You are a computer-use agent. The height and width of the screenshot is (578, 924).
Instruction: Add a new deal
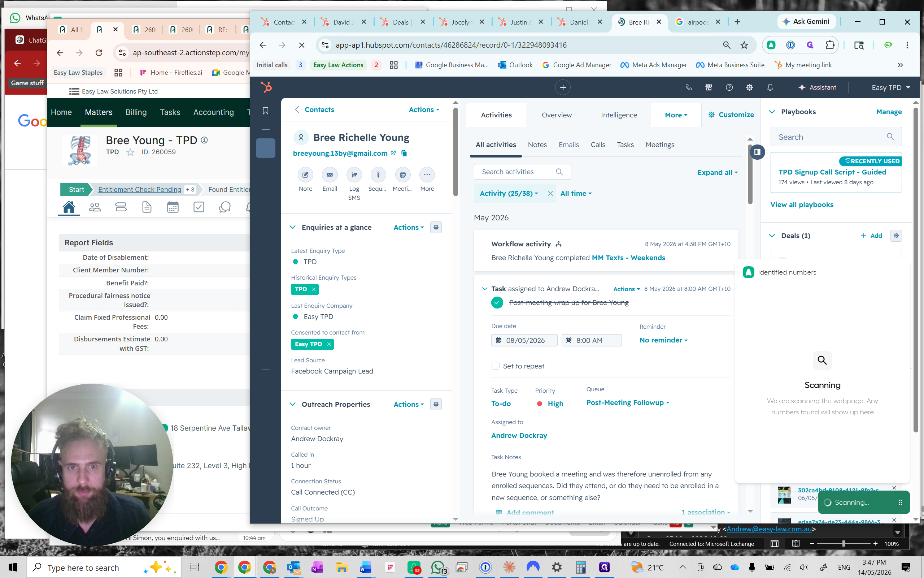tap(871, 236)
